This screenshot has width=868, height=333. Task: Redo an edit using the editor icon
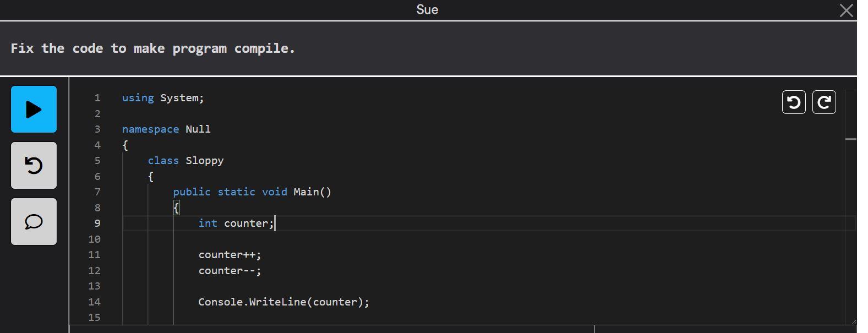coord(824,102)
